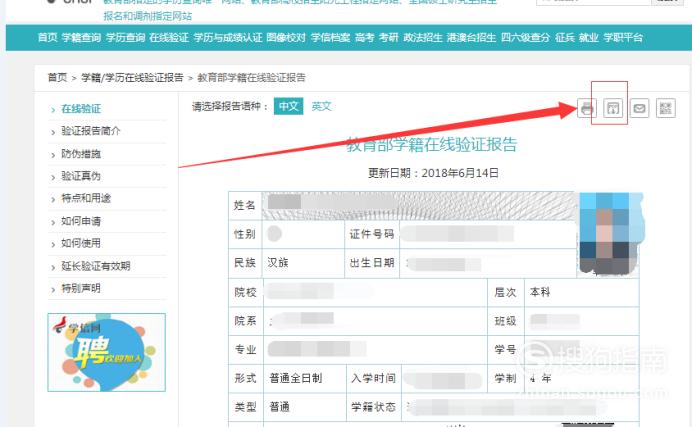Go to 考研 section
Image resolution: width=692 pixels, height=427 pixels.
click(388, 37)
